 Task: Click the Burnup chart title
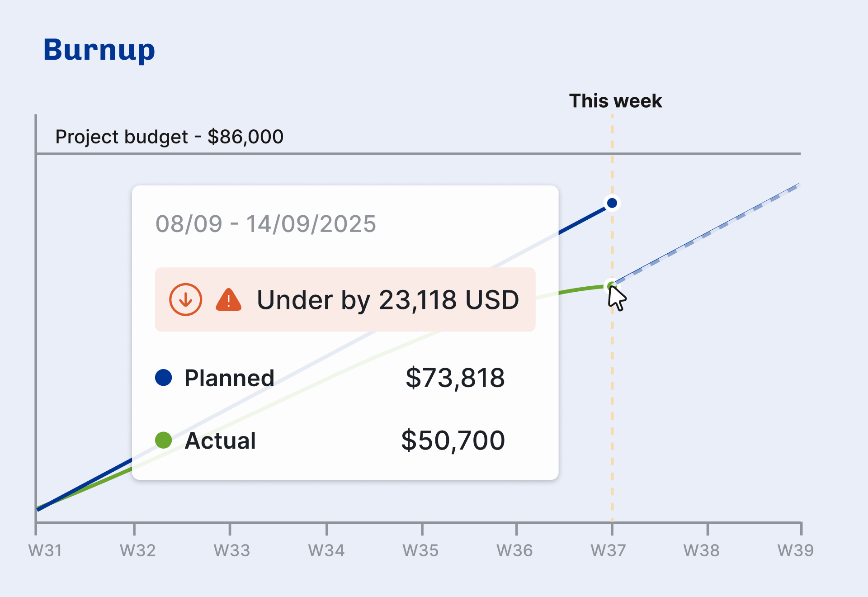[99, 50]
